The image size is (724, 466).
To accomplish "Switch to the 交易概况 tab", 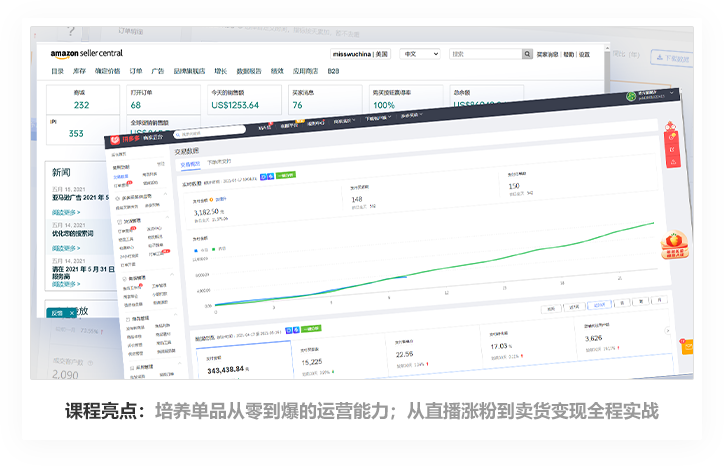I will tap(189, 162).
